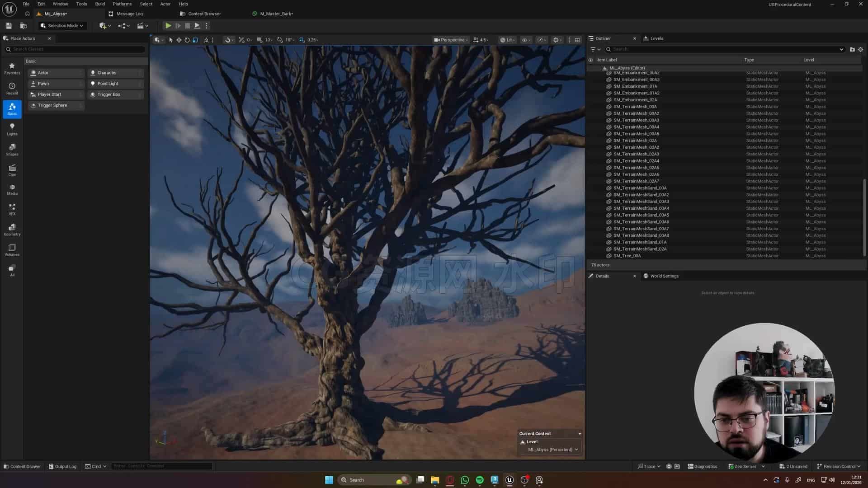Select Player Start actor entry
Viewport: 868px width, 488px height.
point(56,94)
